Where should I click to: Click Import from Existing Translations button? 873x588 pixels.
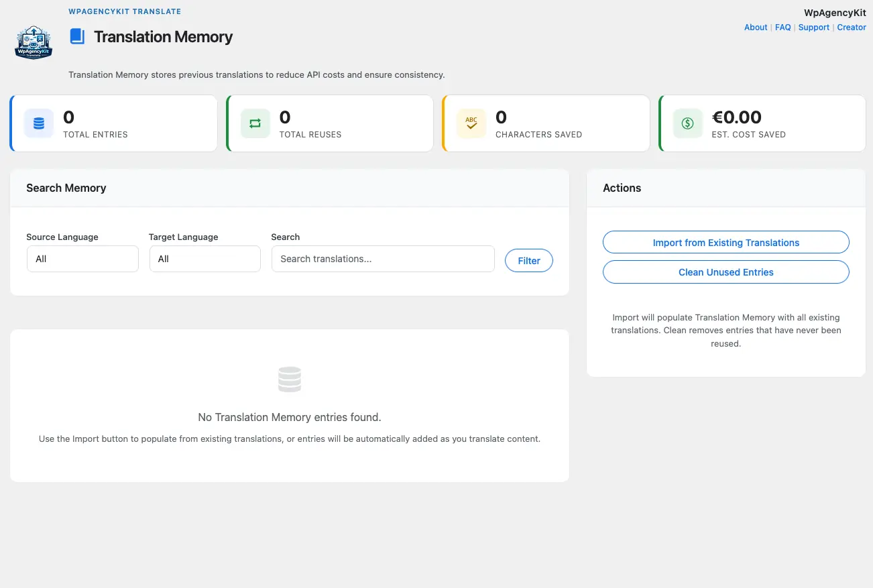(x=726, y=243)
